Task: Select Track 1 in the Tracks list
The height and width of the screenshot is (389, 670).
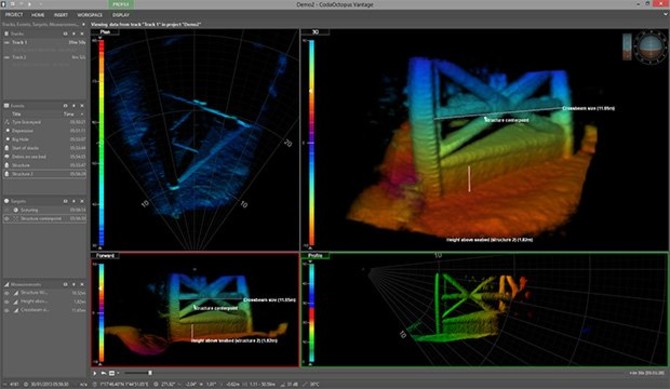Action: tap(44, 42)
